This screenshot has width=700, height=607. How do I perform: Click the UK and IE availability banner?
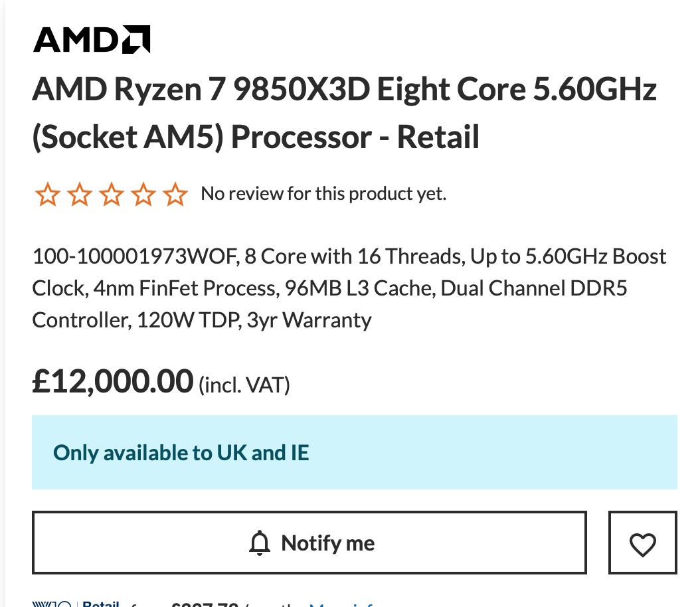click(354, 453)
